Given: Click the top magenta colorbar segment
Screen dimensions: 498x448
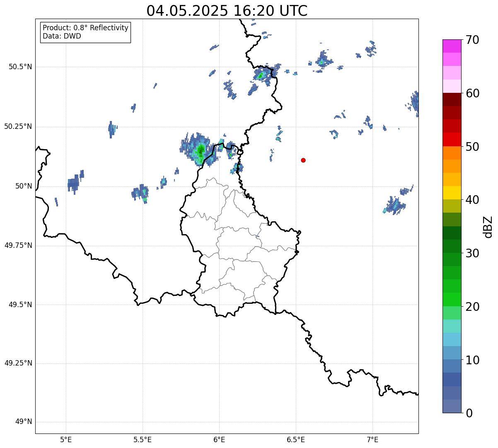Looking at the screenshot, I should click(x=452, y=46).
